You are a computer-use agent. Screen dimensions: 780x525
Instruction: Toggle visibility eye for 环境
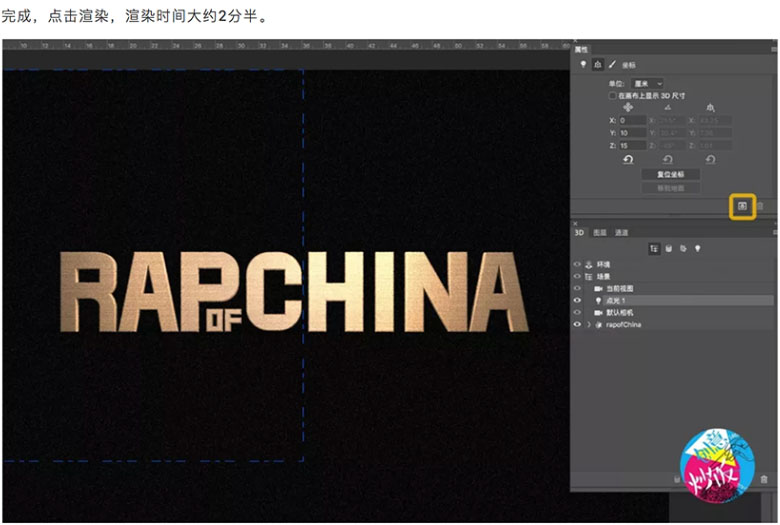[x=577, y=264]
